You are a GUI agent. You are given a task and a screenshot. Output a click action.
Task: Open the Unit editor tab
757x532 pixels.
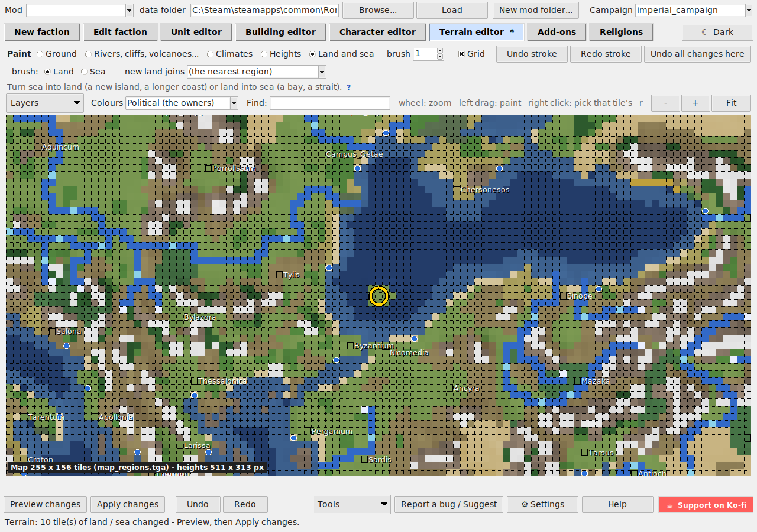coord(196,32)
